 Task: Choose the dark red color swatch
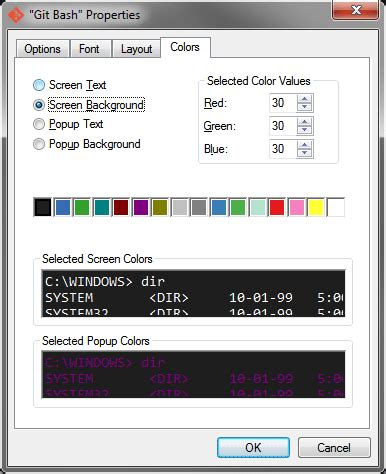tap(121, 207)
